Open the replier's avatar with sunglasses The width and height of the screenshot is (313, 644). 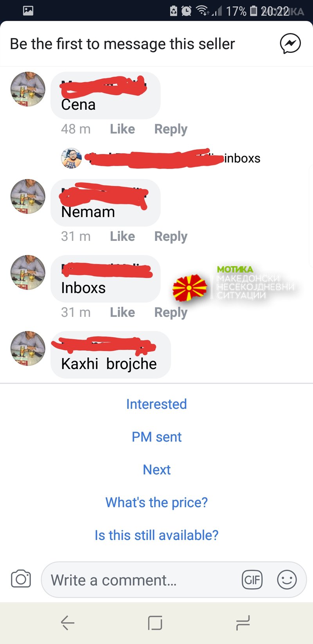coord(71,158)
